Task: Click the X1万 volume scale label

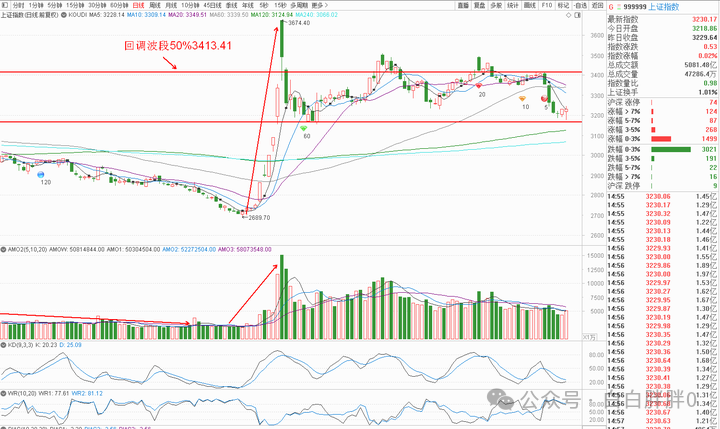Action: click(x=589, y=337)
